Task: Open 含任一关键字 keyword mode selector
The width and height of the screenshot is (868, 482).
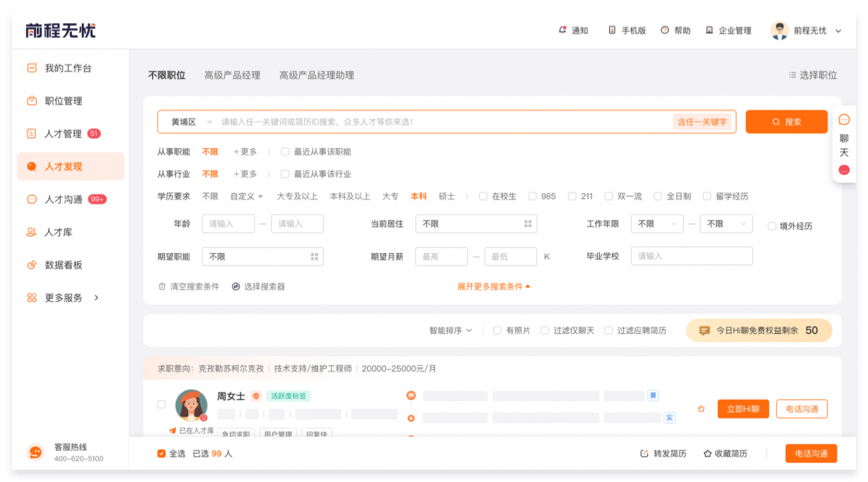Action: tap(702, 121)
